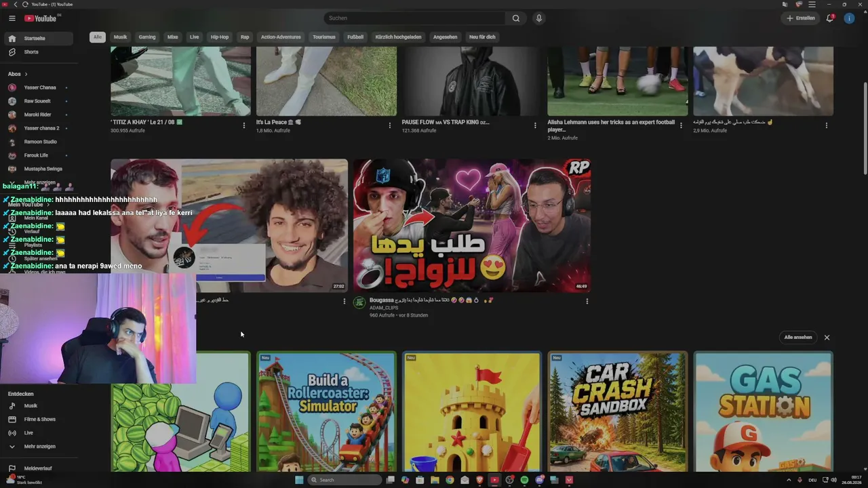Open more options for Bougassa video

coord(587,302)
